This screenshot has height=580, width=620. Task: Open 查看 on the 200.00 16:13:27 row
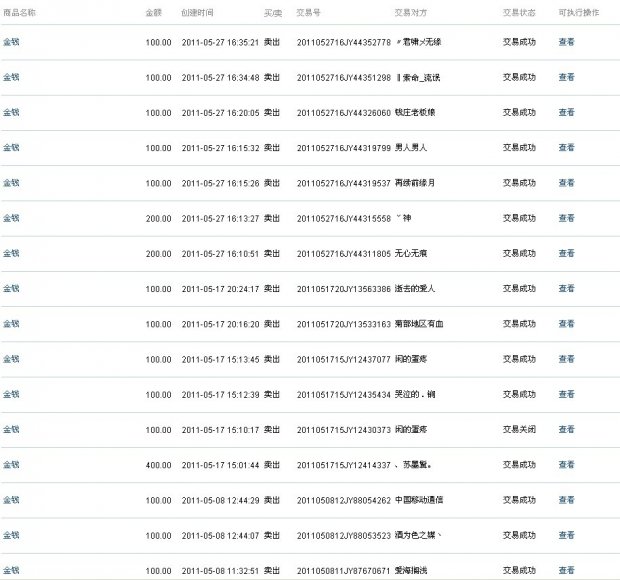pyautogui.click(x=566, y=218)
